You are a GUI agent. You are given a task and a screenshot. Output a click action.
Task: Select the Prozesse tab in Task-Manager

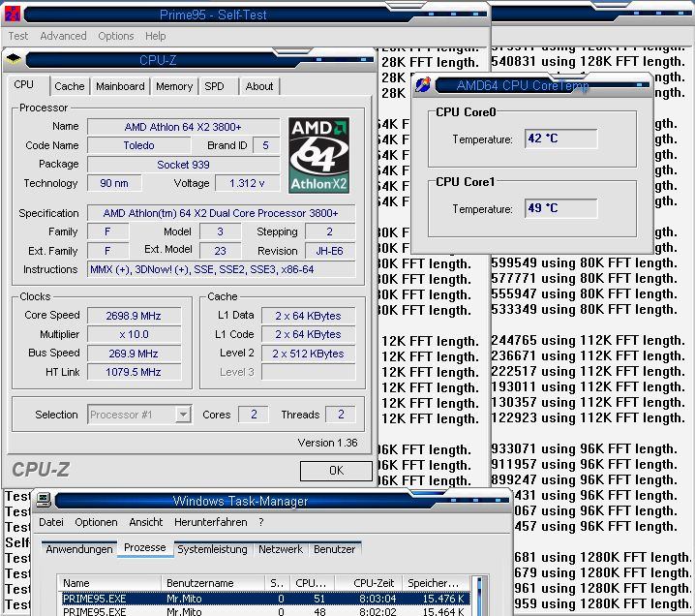(145, 547)
